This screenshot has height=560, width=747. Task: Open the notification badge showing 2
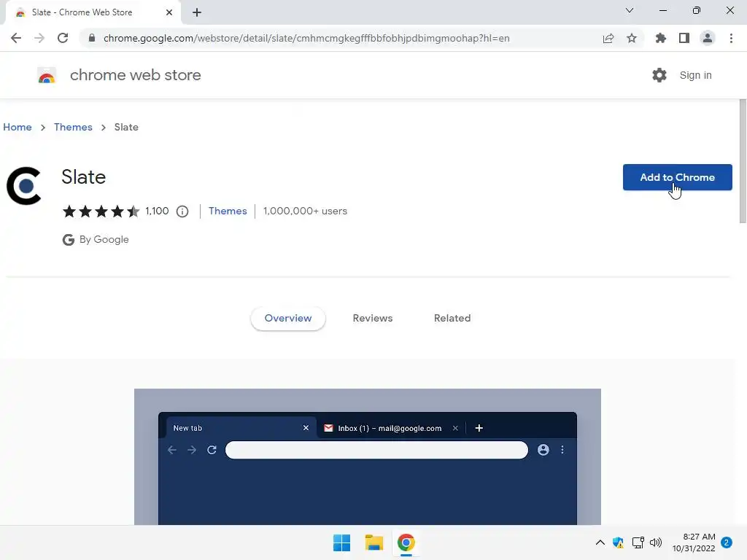coord(727,542)
